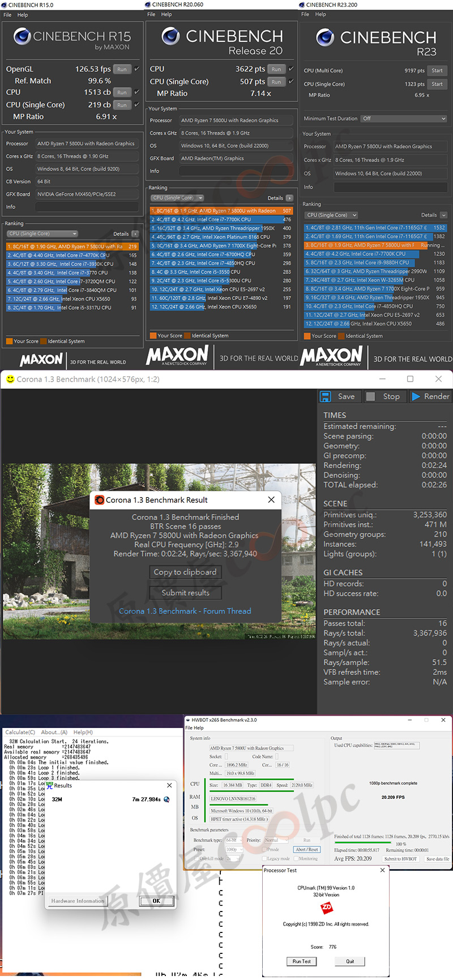
Task: Open the Help menu in Cinebench R20
Action: pos(166,15)
